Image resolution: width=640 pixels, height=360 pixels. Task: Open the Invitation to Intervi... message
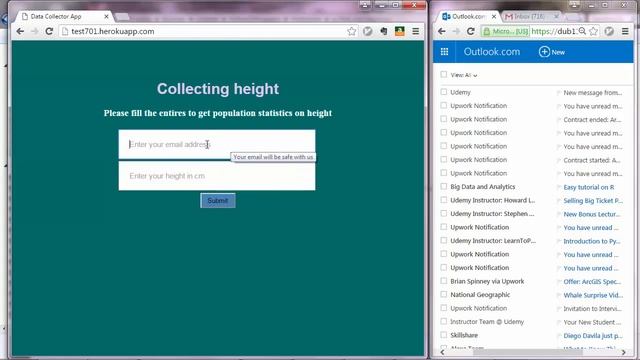[x=593, y=309]
